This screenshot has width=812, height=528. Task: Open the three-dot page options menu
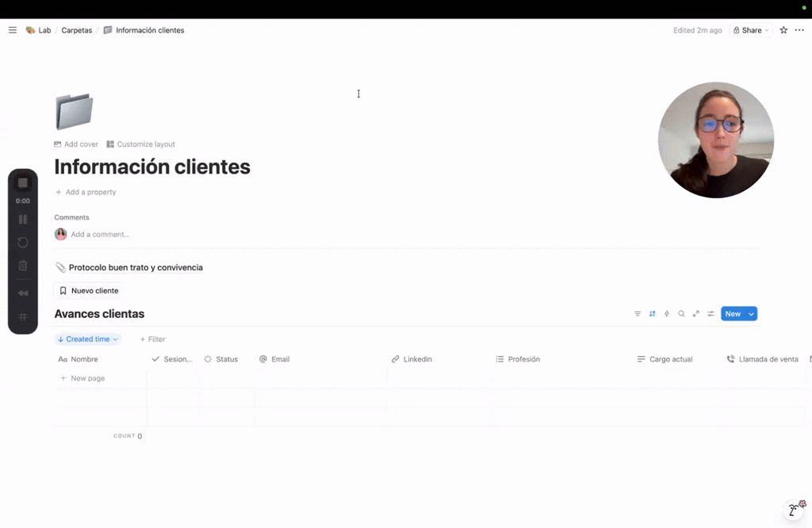[799, 30]
